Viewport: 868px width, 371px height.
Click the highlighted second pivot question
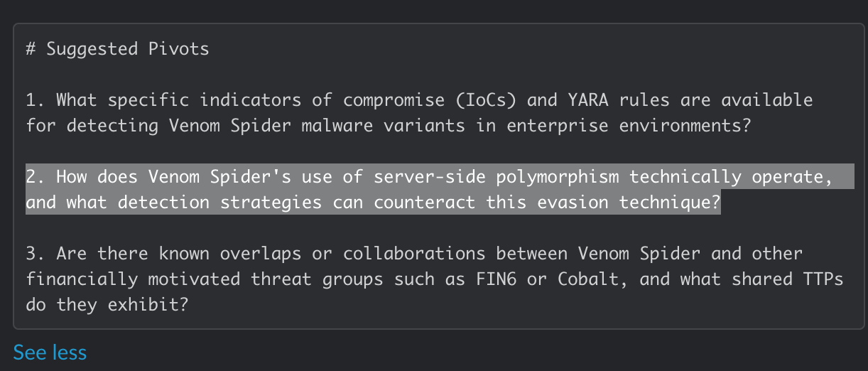429,189
